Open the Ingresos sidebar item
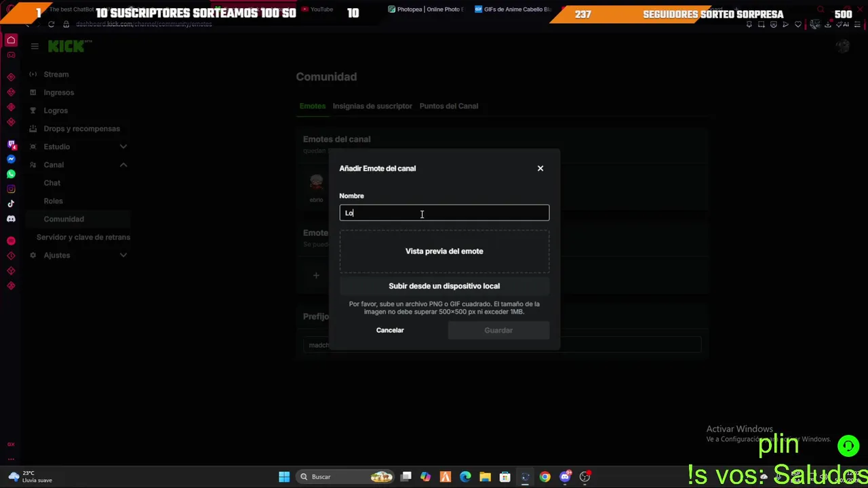The height and width of the screenshot is (488, 868). 59,92
